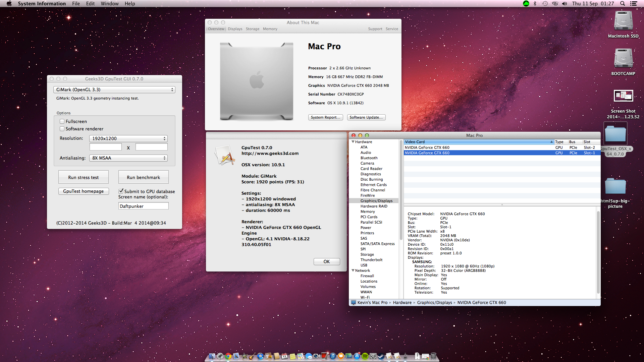Viewport: 644px width, 362px height.
Task: Switch to Storage tab in About This Mac
Action: tap(253, 29)
